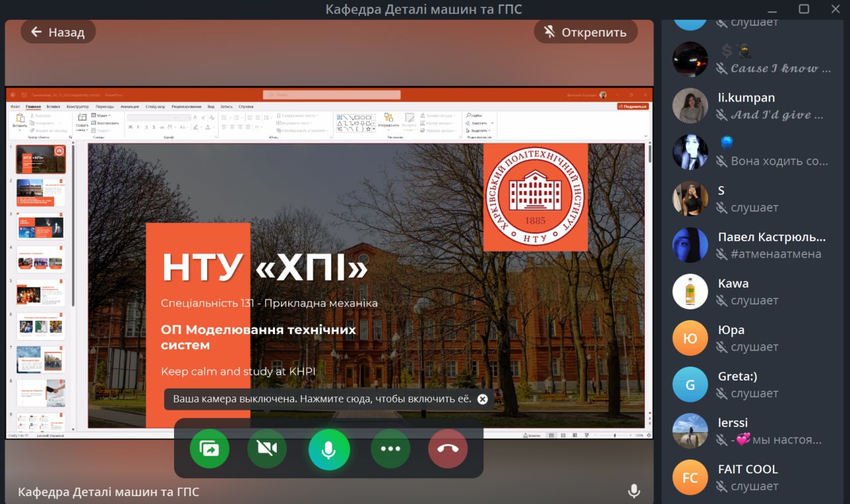Click Kawa's bottle avatar
The width and height of the screenshot is (850, 504).
tap(690, 292)
